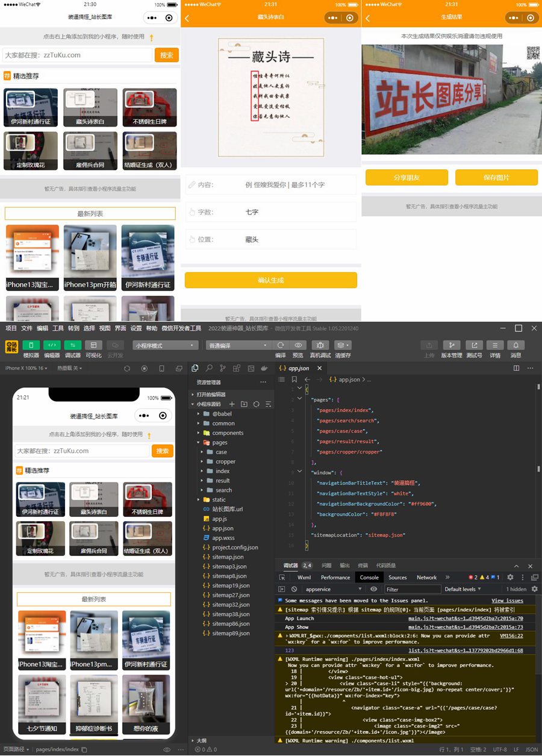The image size is (542, 756).
Task: Click the element inspector arrow icon
Action: tap(282, 577)
